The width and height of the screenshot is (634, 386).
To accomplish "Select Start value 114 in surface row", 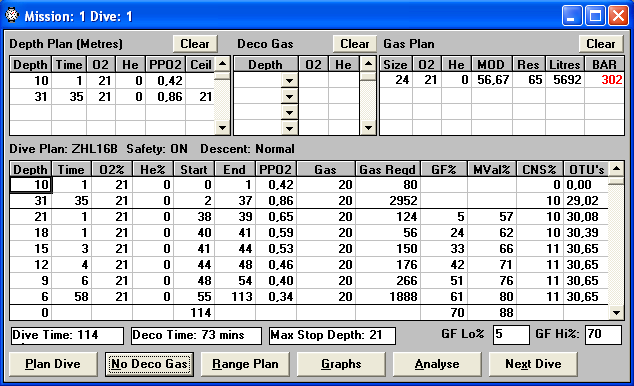I will pos(194,312).
